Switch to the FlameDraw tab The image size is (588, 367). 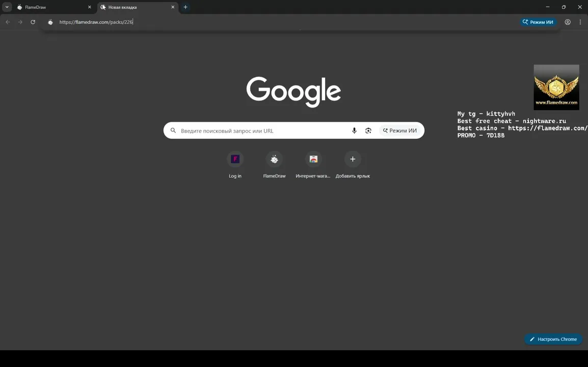click(x=54, y=7)
